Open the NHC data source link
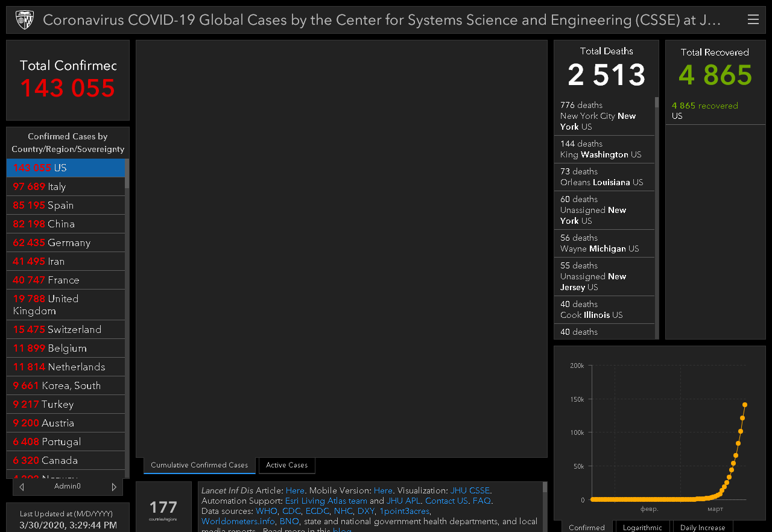The image size is (772, 532). click(343, 511)
